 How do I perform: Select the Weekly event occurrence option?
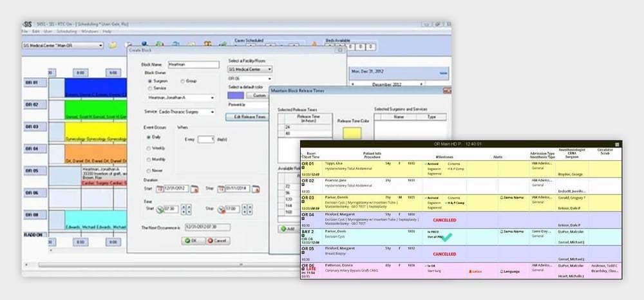pyautogui.click(x=149, y=148)
